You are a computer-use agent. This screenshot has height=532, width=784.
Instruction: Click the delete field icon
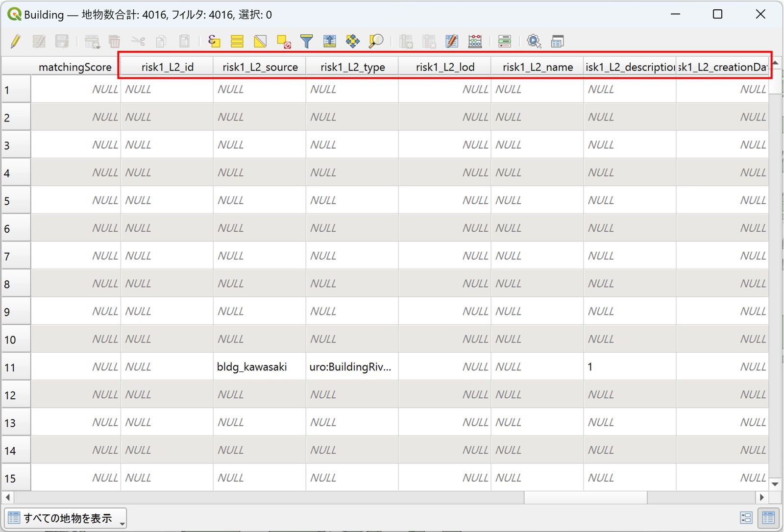[x=429, y=41]
